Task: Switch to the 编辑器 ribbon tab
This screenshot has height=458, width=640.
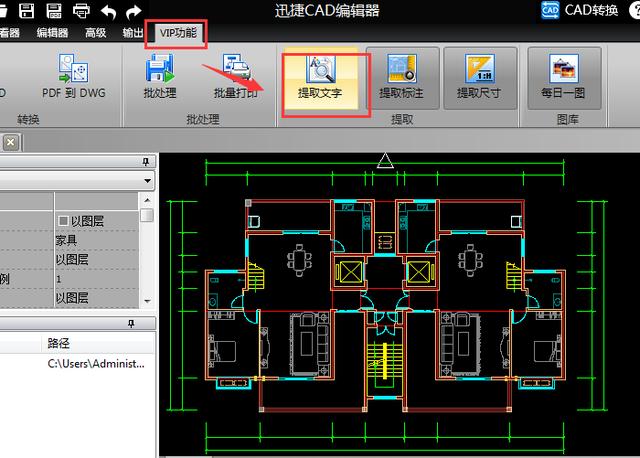Action: (x=52, y=33)
